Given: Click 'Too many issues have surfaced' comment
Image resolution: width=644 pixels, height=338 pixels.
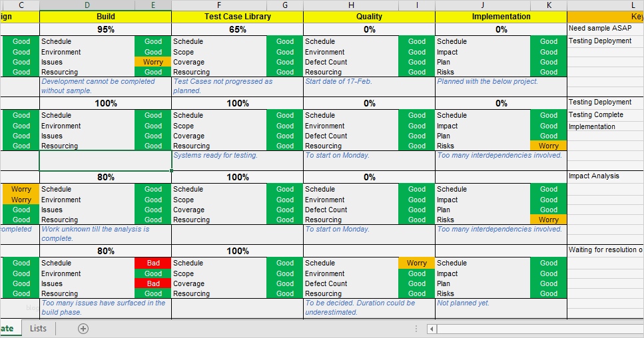Looking at the screenshot, I should [105, 308].
